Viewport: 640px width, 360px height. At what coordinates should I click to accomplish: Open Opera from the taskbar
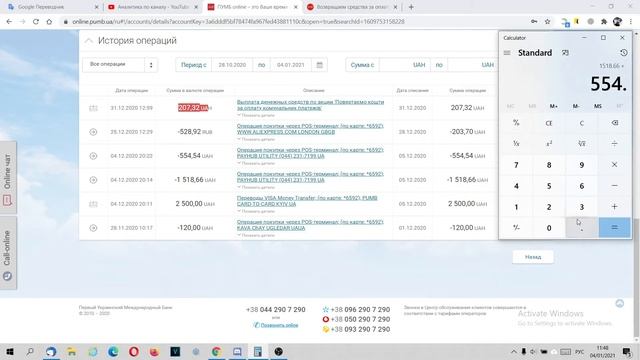click(134, 351)
